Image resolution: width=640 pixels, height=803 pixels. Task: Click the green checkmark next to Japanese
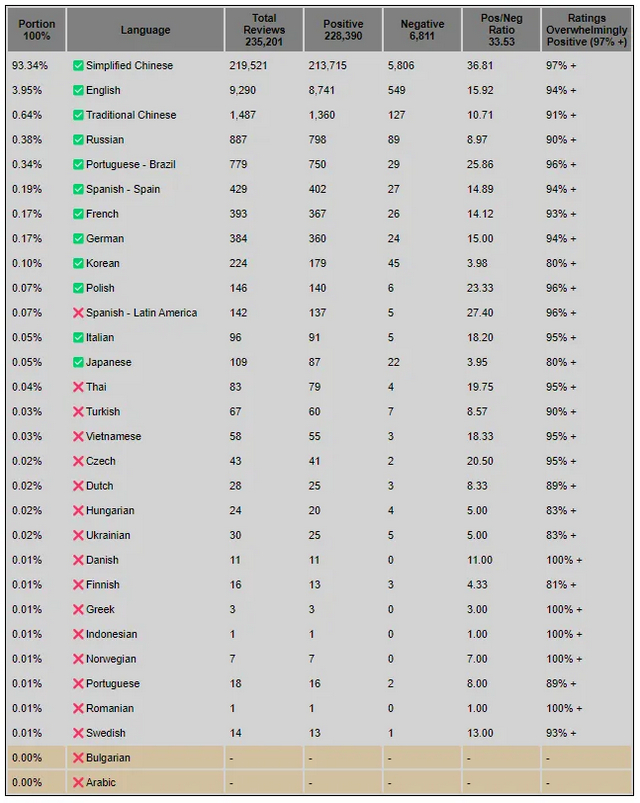coord(78,363)
